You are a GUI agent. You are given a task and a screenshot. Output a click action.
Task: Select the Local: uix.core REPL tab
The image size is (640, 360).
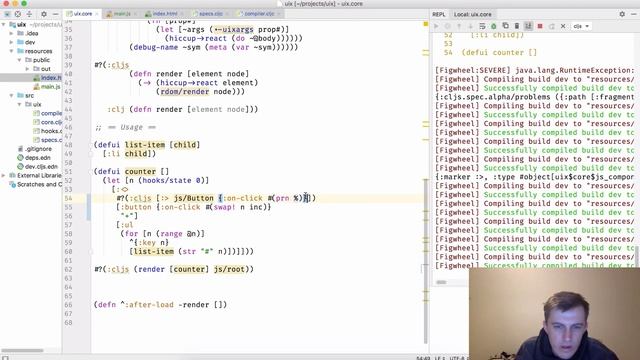(x=473, y=14)
